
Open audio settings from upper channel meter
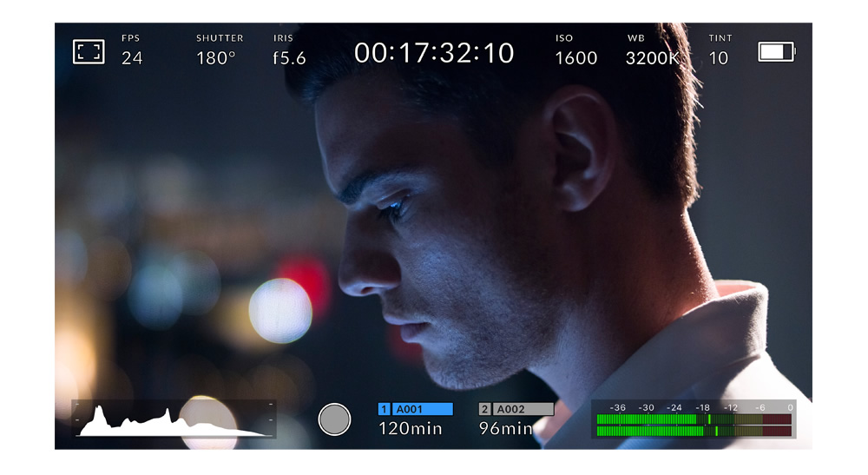694,419
